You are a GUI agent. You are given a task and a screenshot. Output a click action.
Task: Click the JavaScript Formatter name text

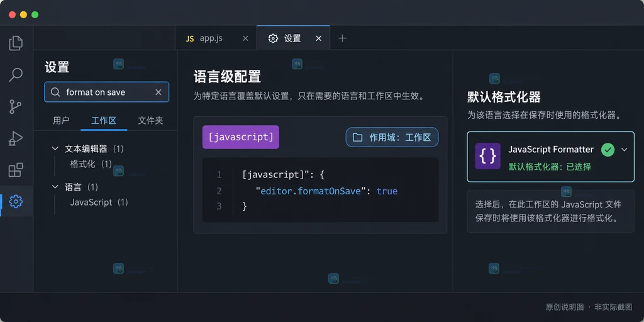point(551,150)
